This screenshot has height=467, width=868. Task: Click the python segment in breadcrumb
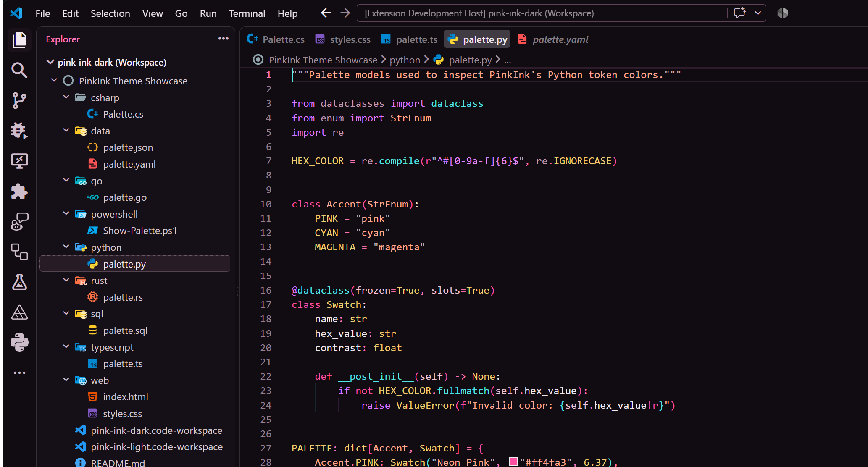[x=405, y=60]
